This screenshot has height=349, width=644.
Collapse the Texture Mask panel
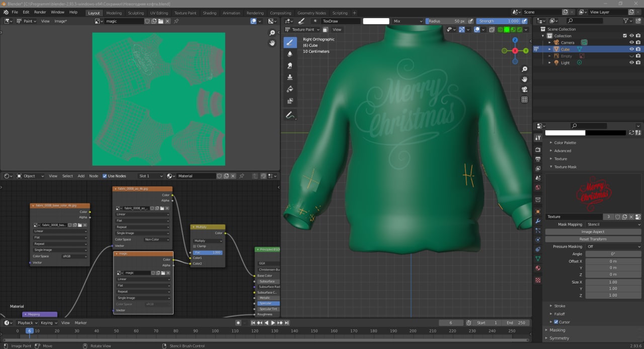pos(565,167)
